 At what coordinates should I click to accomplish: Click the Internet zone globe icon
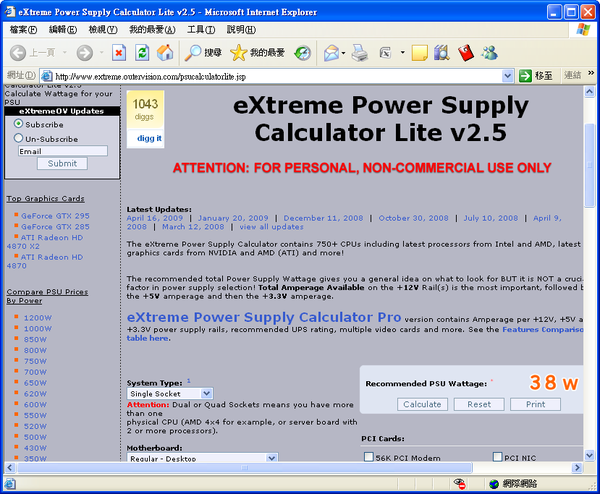click(494, 484)
